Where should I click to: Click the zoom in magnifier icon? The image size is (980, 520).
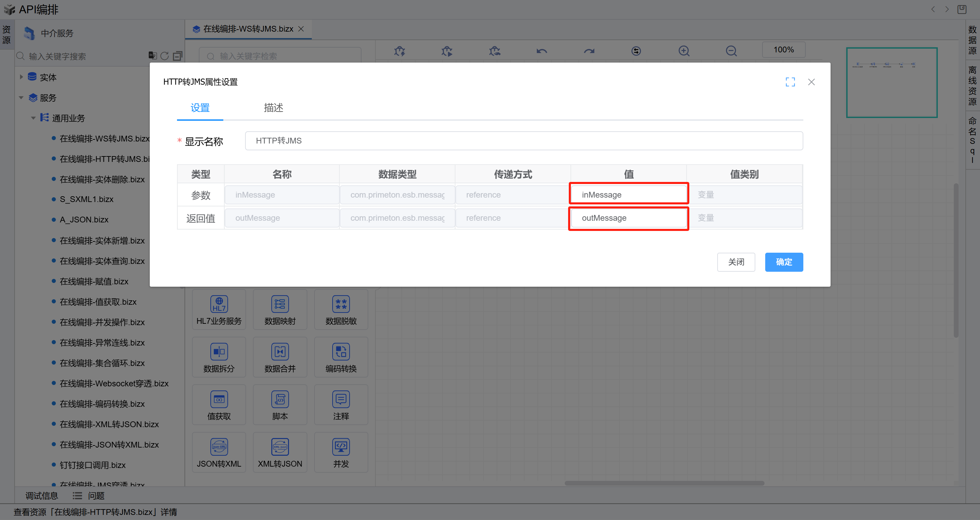[684, 51]
